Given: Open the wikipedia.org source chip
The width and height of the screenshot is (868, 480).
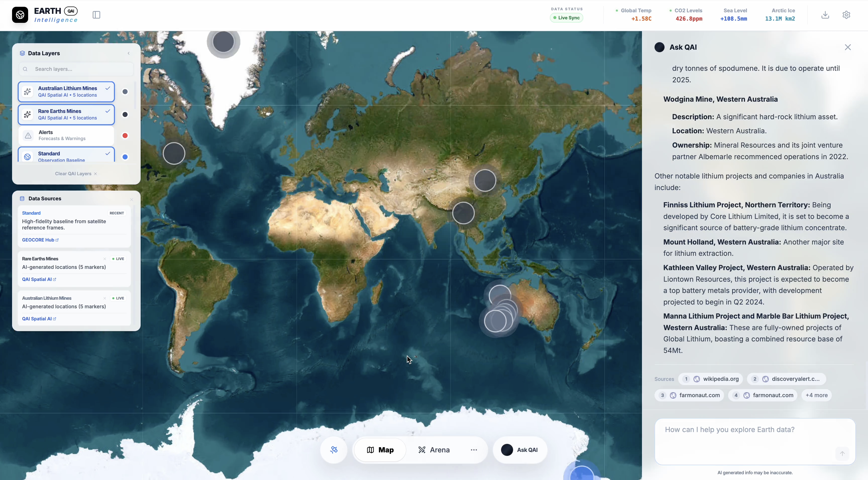Looking at the screenshot, I should pos(711,379).
